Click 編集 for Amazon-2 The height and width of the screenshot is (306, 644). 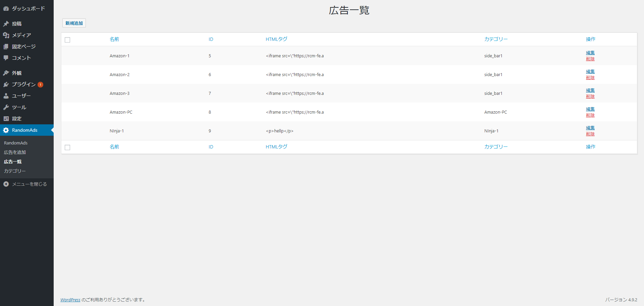tap(590, 71)
